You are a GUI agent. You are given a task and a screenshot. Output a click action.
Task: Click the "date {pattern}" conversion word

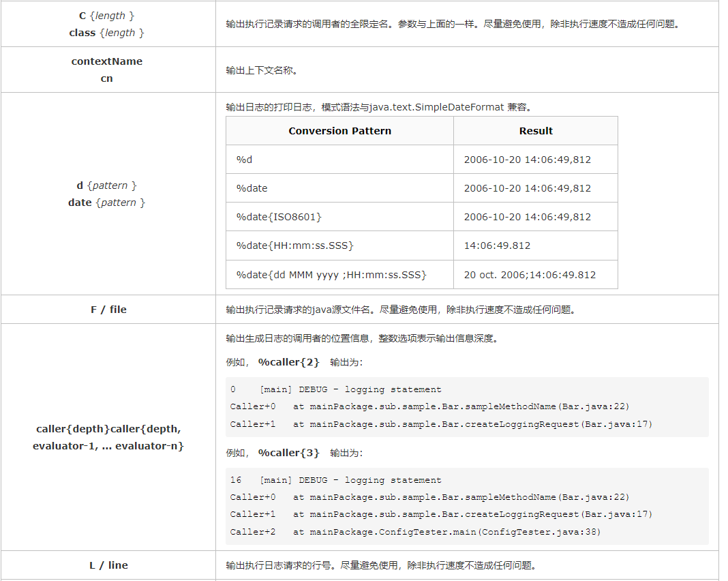pos(107,203)
